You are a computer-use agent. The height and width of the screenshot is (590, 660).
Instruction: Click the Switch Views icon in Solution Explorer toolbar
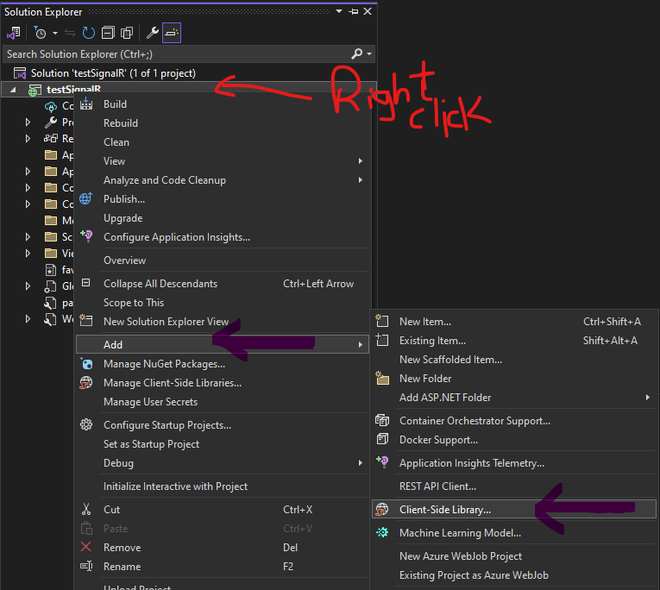tap(14, 33)
